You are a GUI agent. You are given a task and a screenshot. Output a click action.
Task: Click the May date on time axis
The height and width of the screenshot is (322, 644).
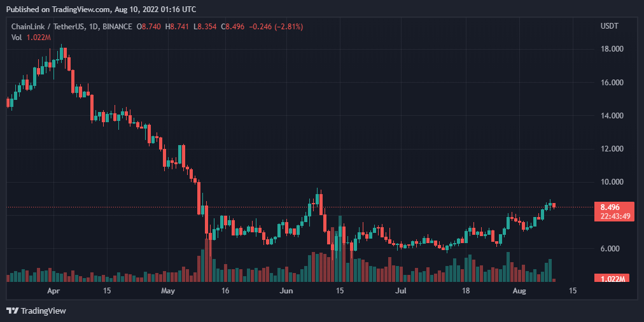tap(167, 291)
